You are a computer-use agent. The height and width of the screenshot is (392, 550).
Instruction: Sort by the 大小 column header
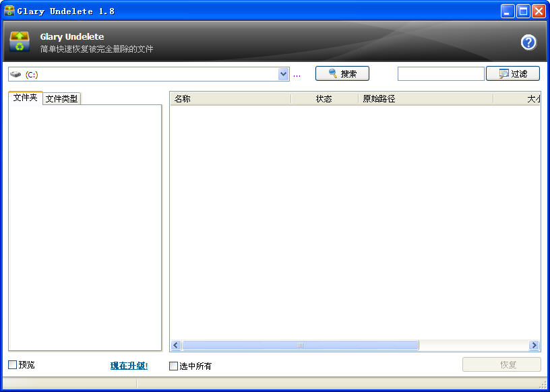pyautogui.click(x=516, y=99)
